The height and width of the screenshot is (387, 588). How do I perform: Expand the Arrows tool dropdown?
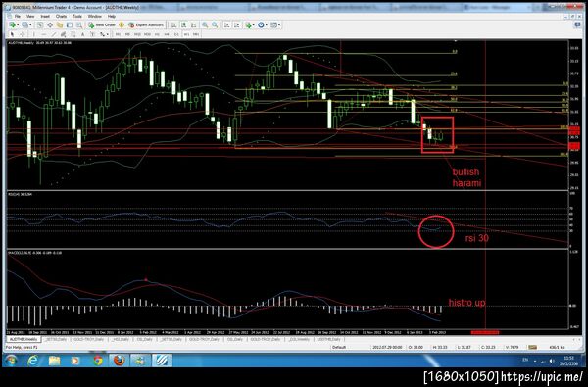coord(107,34)
